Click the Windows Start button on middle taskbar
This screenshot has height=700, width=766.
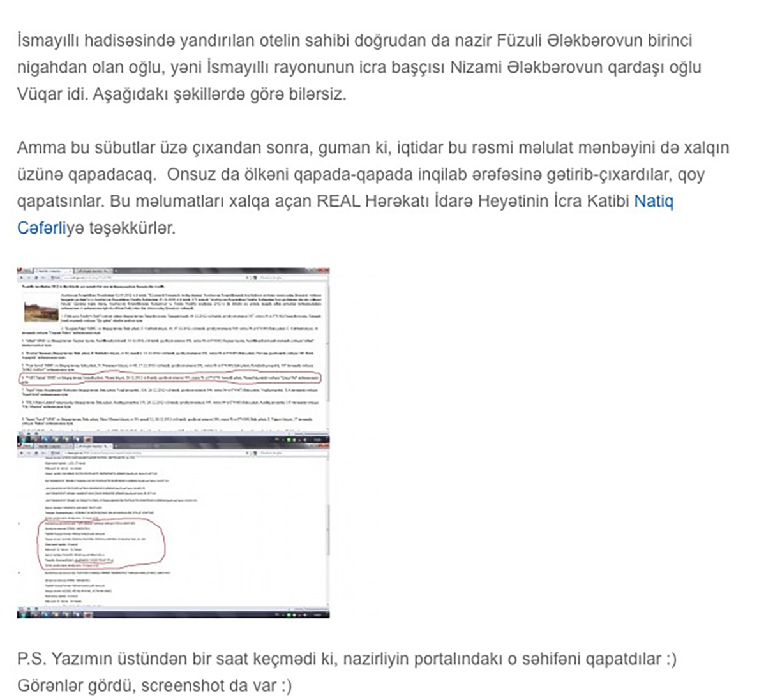coord(23,440)
